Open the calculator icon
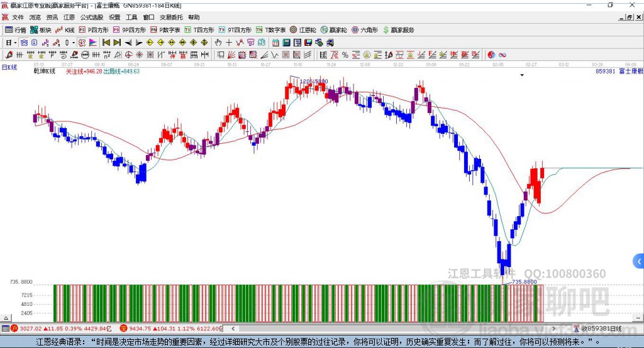 [286, 43]
